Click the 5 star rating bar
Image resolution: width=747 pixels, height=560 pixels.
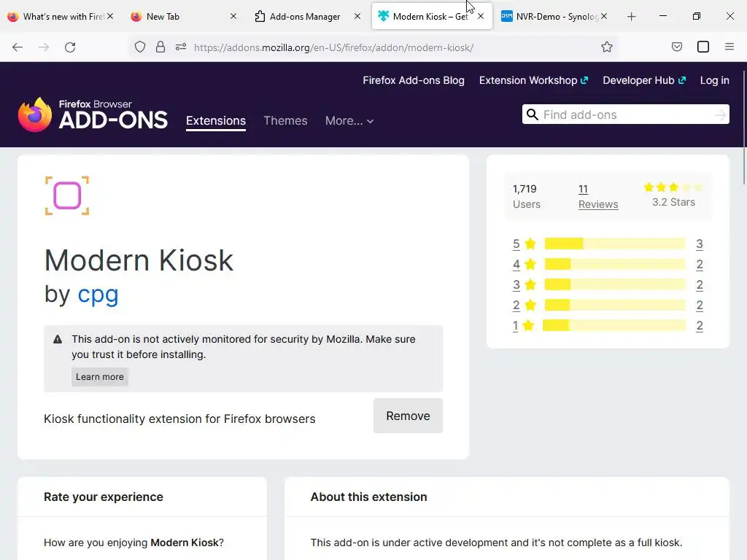pyautogui.click(x=615, y=244)
